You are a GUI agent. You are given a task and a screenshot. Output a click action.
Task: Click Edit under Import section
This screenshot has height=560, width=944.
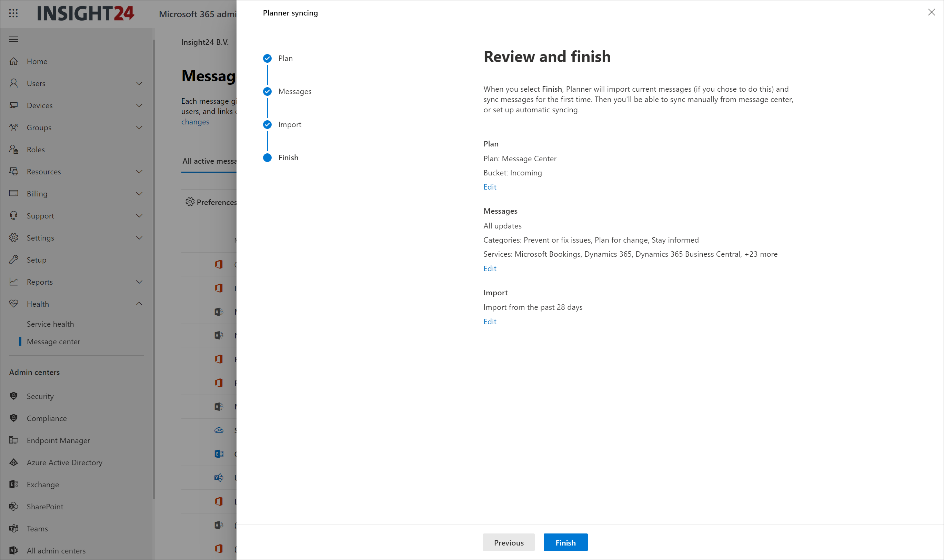click(x=490, y=322)
